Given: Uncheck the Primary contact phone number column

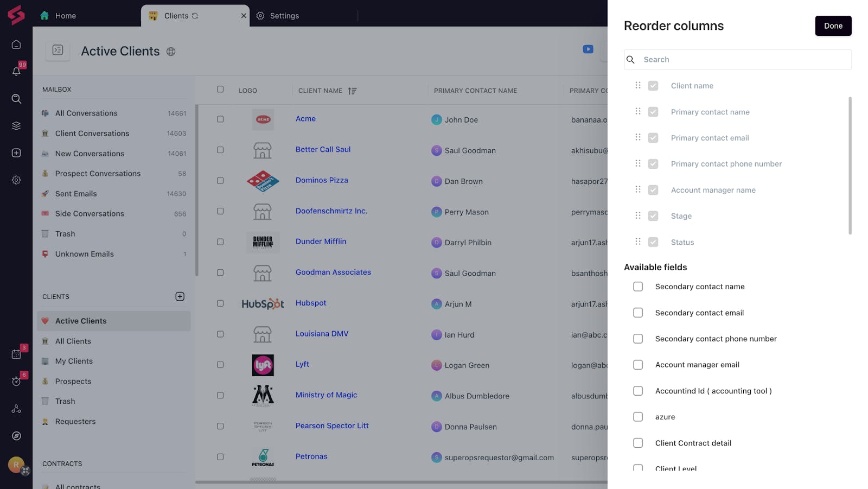Looking at the screenshot, I should point(653,164).
